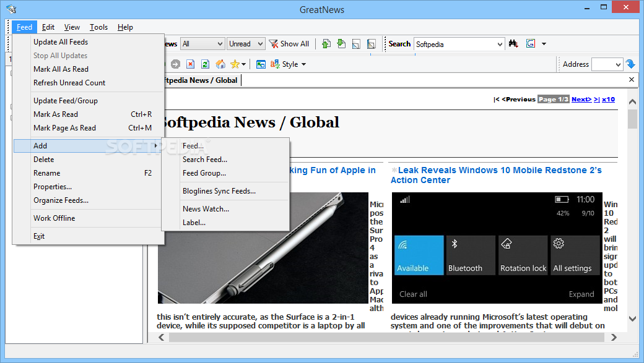Open the Tools menu
Viewport: 644px width, 363px height.
98,27
